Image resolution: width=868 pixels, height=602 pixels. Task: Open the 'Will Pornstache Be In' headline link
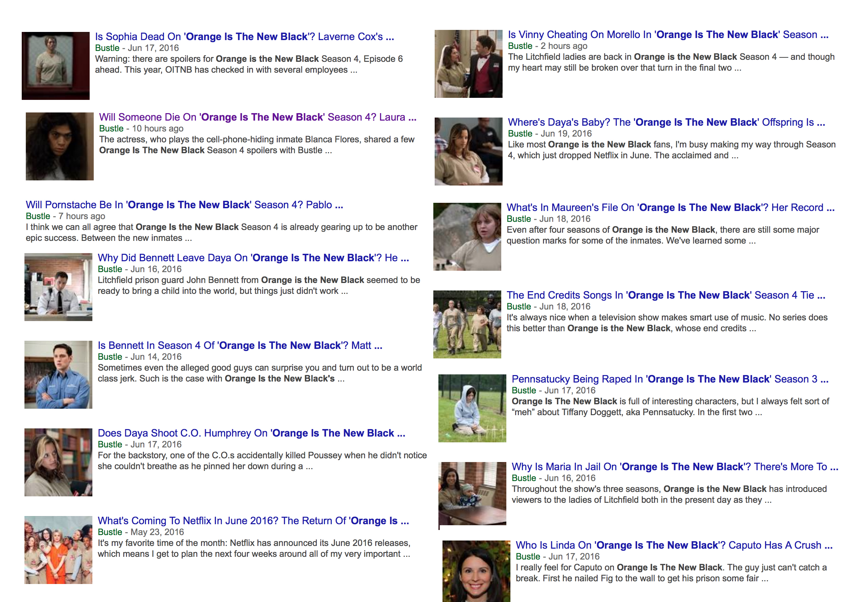[x=184, y=205]
